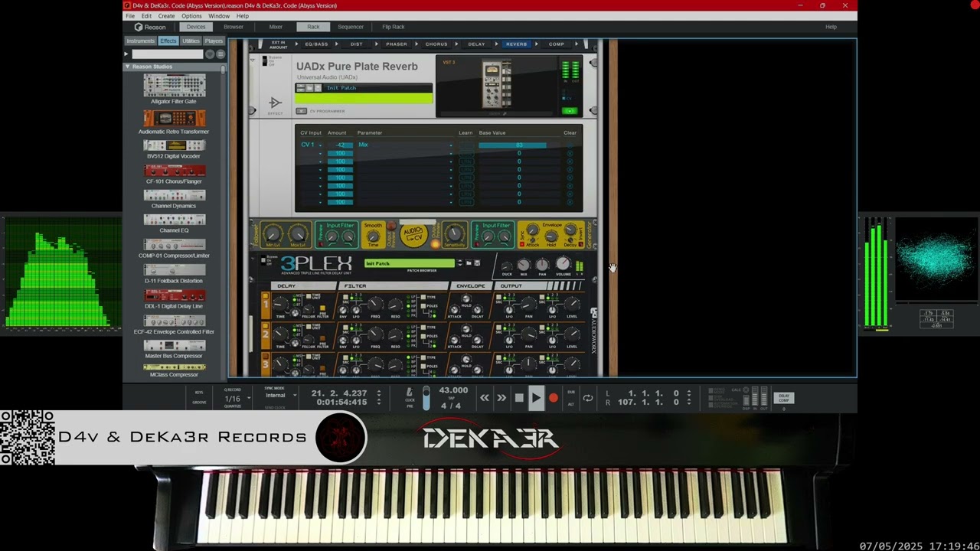Click the Sequencer button

coord(351,27)
